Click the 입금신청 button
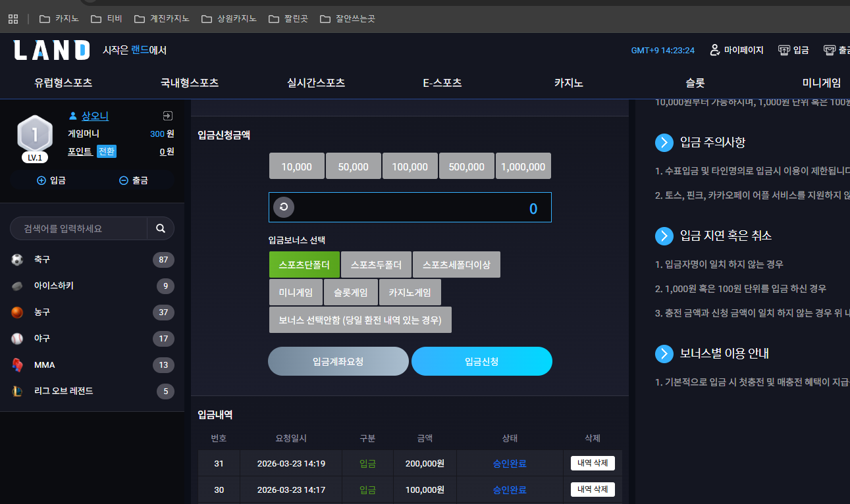 click(482, 361)
